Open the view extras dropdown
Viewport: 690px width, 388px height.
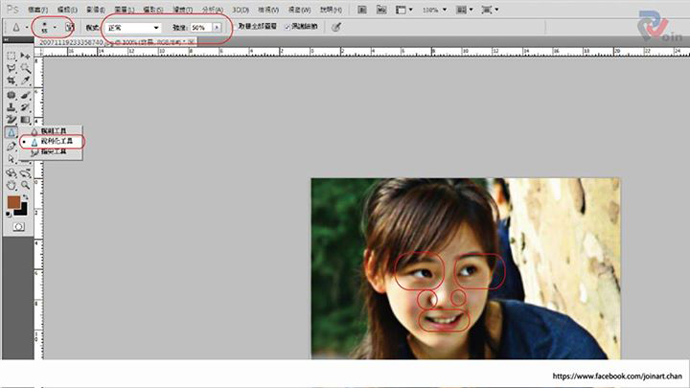pos(404,9)
